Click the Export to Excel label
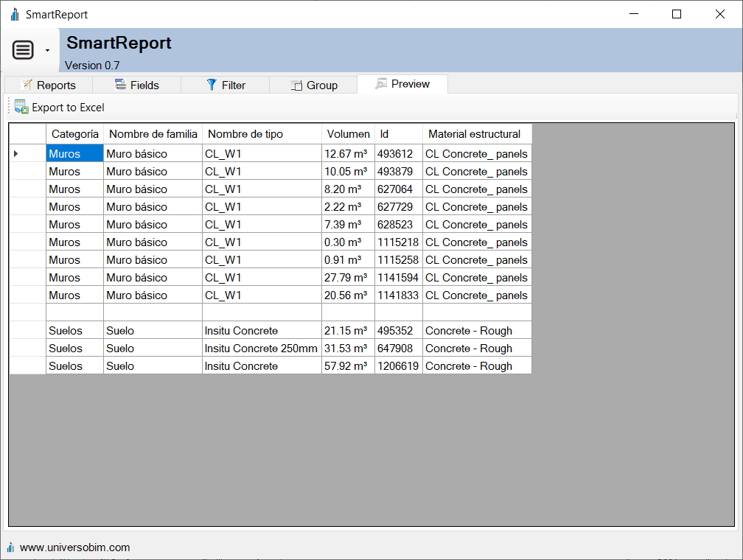 pyautogui.click(x=68, y=108)
